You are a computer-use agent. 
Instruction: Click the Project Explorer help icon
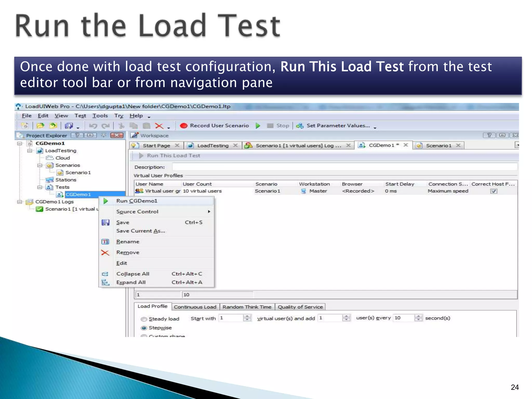tap(77, 135)
